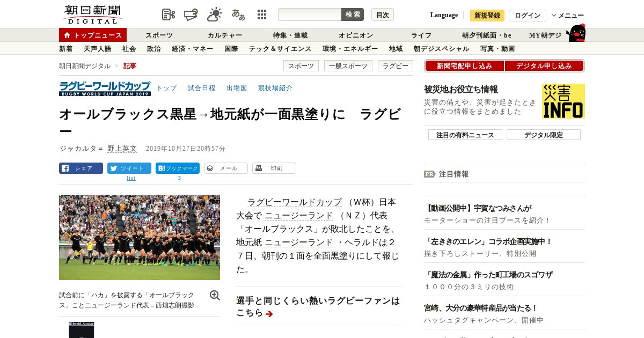Viewport: 644px width, 338px height.
Task: Click ラグビーワールドカップ keyword link in article
Action: pyautogui.click(x=295, y=202)
